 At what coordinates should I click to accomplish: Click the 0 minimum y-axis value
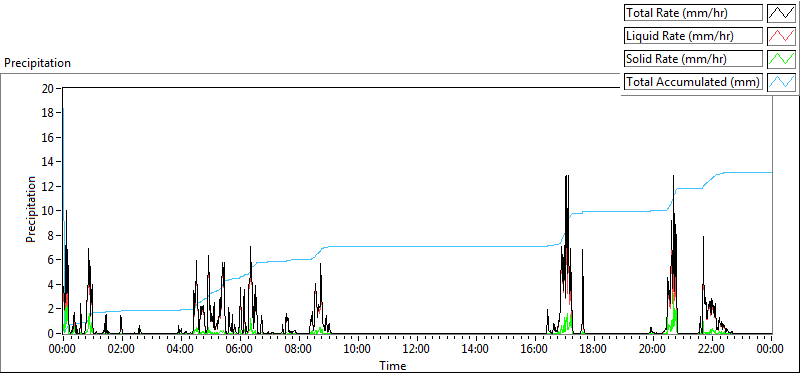52,333
